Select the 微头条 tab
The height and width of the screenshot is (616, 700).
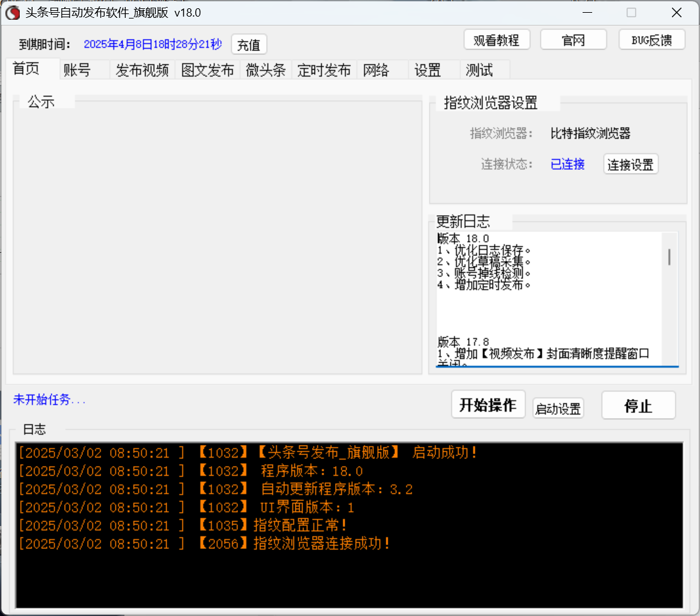pos(266,70)
